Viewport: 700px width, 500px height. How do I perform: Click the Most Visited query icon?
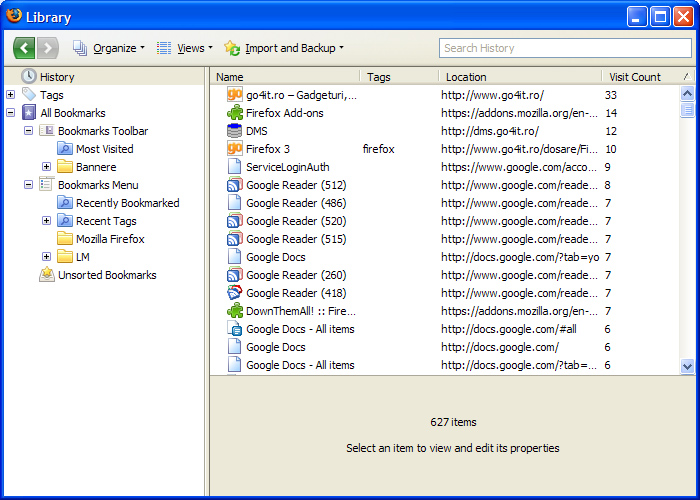[65, 149]
